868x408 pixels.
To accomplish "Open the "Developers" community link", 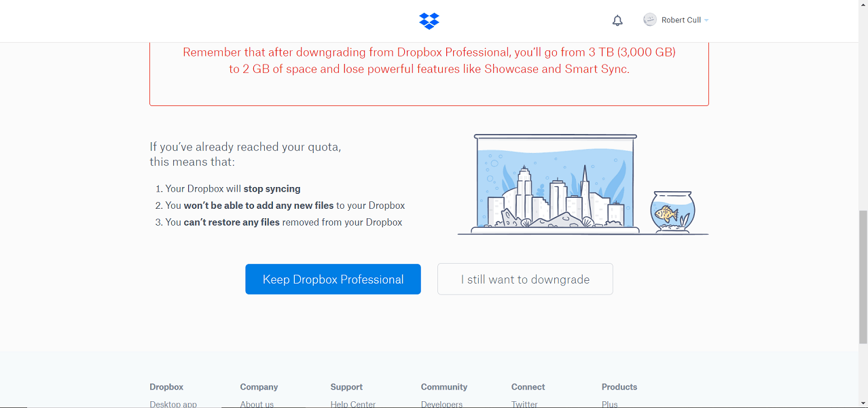I will [x=441, y=403].
